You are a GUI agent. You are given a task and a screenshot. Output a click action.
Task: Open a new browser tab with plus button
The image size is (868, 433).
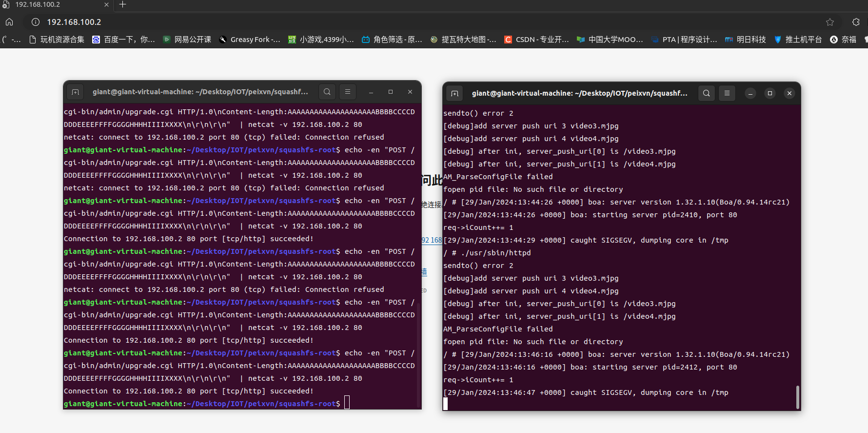tap(122, 4)
